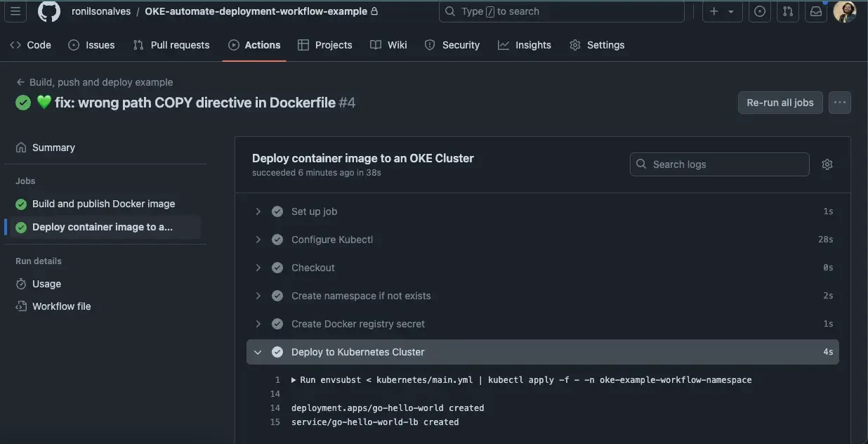
Task: Collapse Deploy to Kubernetes Cluster step
Action: tap(542, 352)
